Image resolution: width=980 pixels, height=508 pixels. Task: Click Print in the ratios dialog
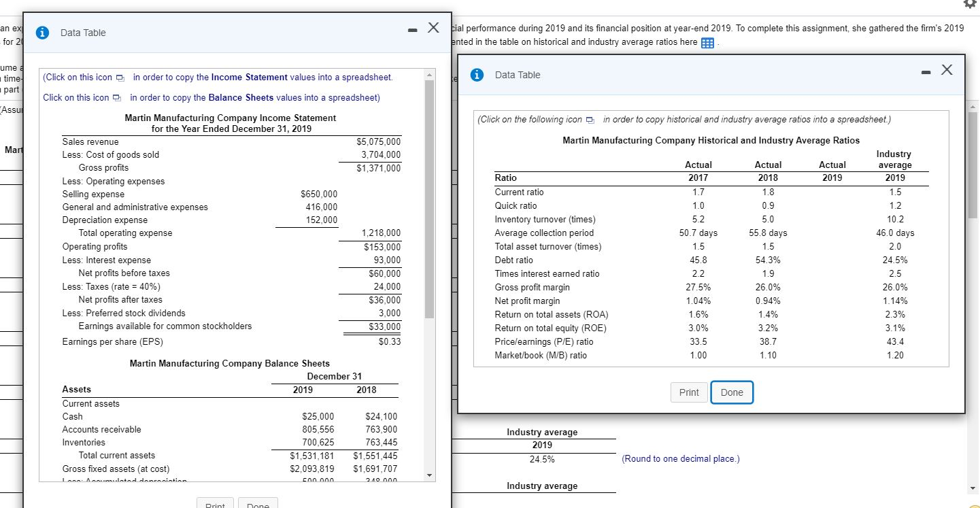point(689,392)
